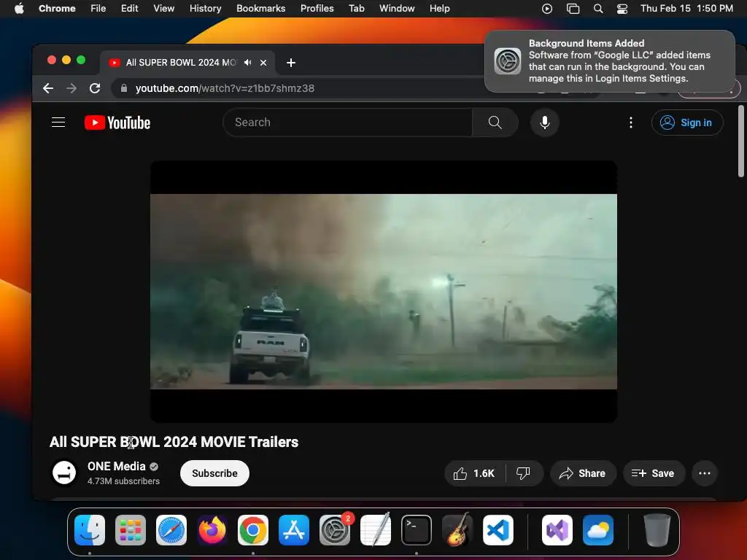
Task: Open YouTube settings three-dot menu
Action: pyautogui.click(x=631, y=122)
